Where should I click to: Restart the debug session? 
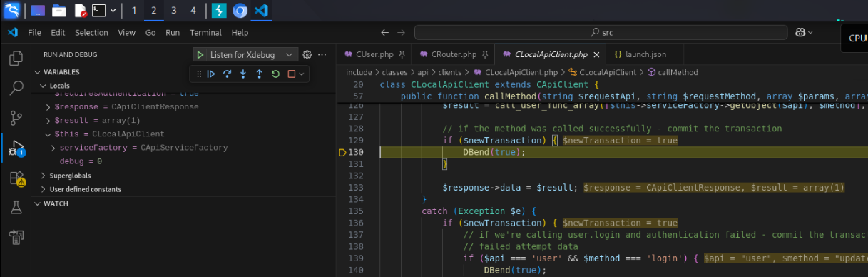[x=275, y=74]
